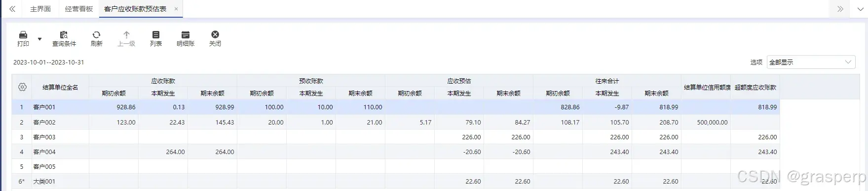Switch to the 主界面 tab

coord(40,9)
